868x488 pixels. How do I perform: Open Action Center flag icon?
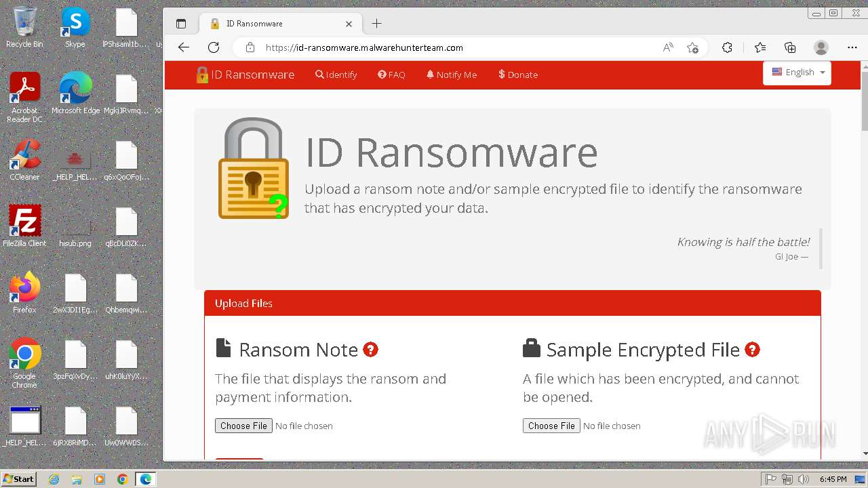(770, 479)
